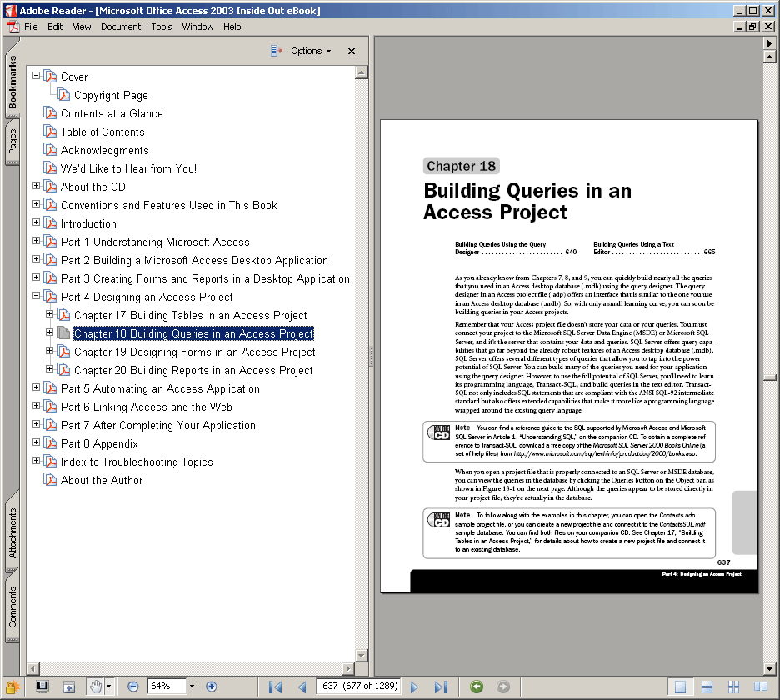Open the zoom percentage dropdown
This screenshot has width=780, height=700.
[x=192, y=687]
